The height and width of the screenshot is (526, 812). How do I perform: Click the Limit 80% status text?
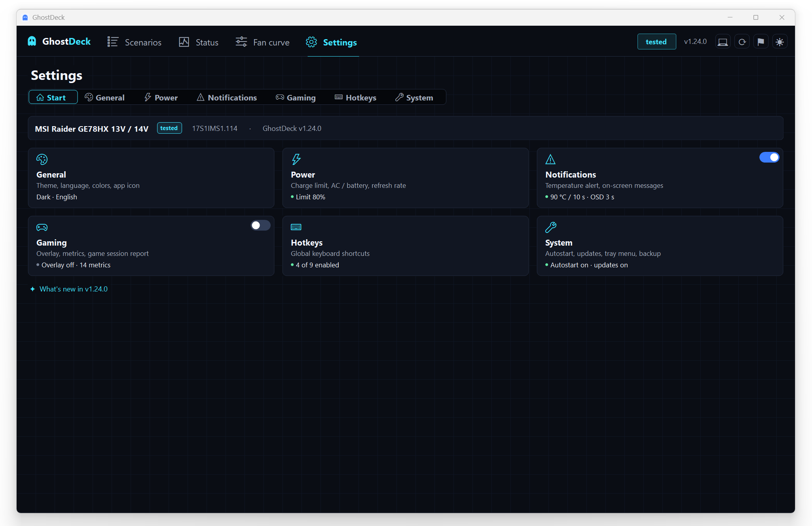pos(311,197)
